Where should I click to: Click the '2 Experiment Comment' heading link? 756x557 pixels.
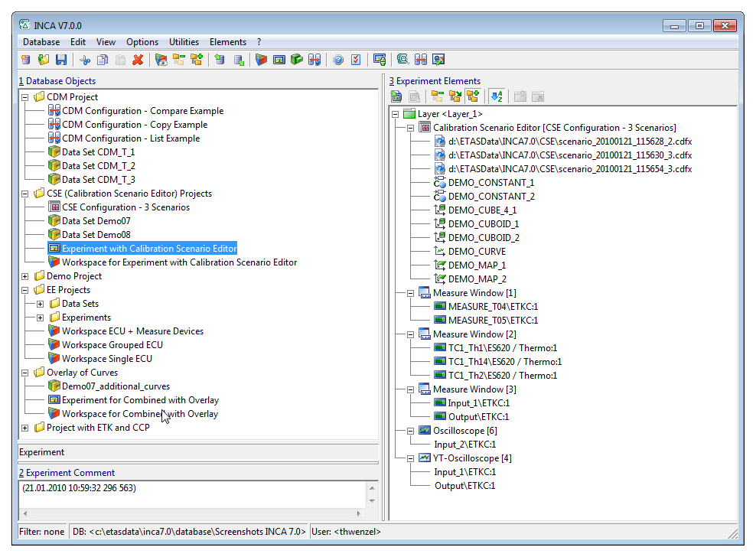coord(67,473)
